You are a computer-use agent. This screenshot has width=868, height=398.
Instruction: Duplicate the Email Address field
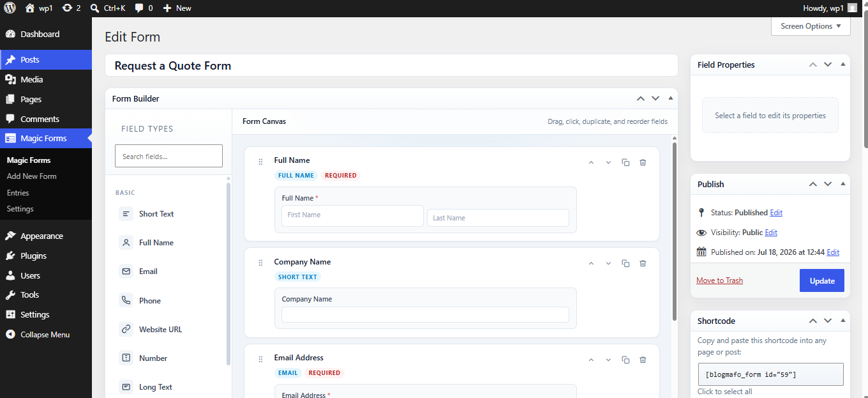pos(625,360)
